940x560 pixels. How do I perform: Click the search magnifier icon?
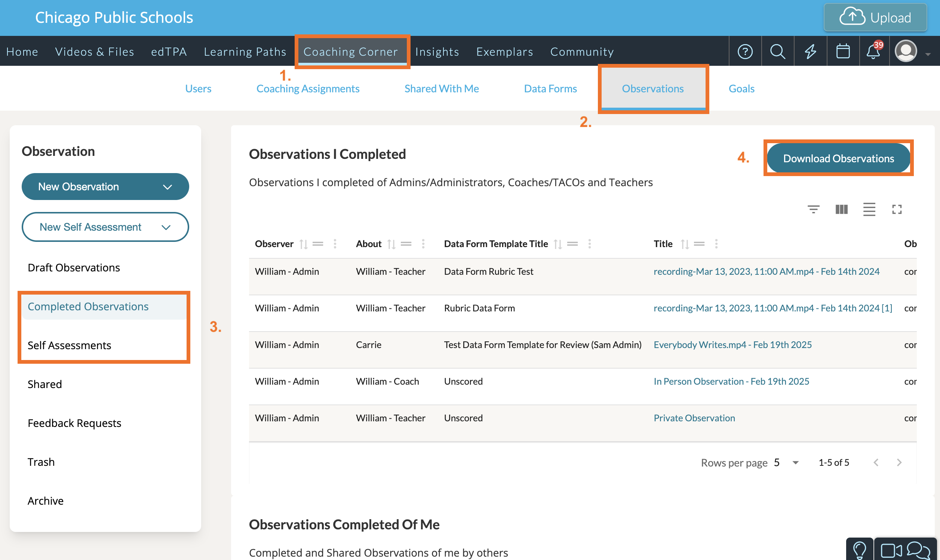click(x=777, y=51)
